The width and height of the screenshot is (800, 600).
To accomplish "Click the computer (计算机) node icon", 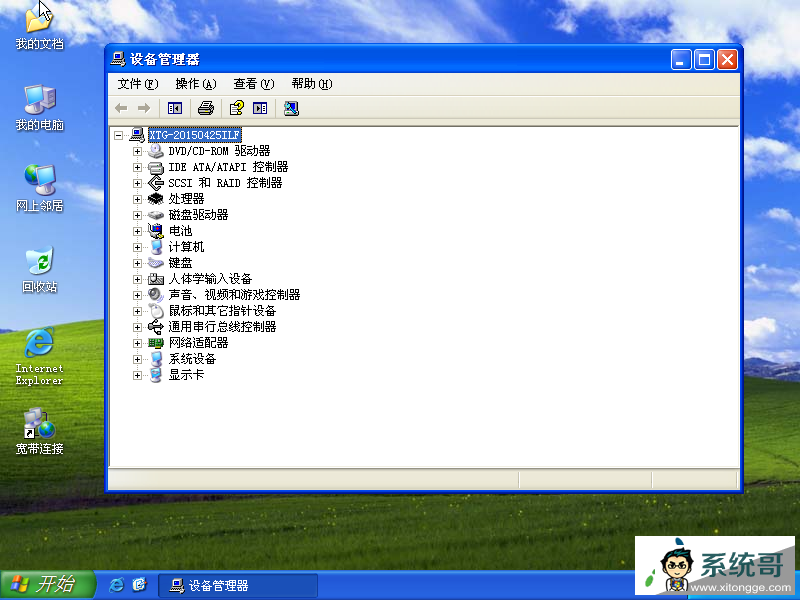I will coord(156,247).
